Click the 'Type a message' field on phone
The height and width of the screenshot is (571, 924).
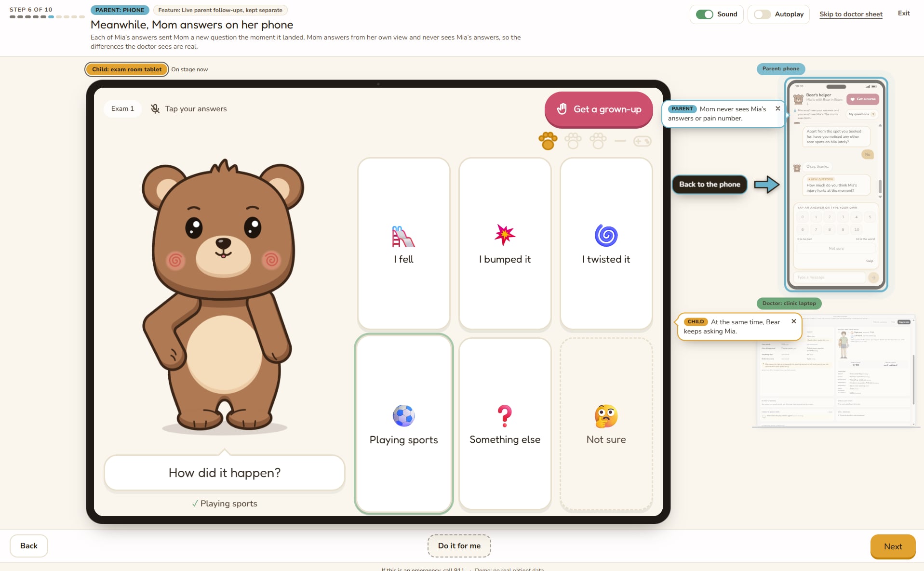coord(830,278)
